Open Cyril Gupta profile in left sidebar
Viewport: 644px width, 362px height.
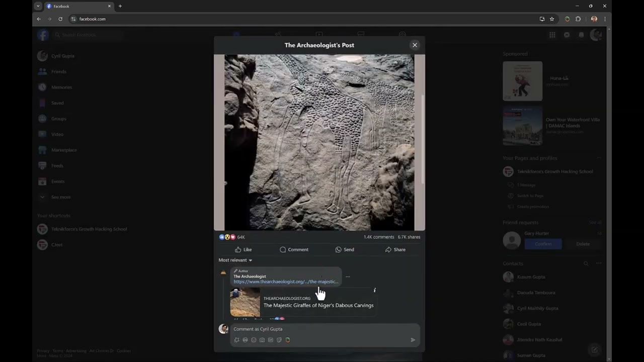(55, 56)
